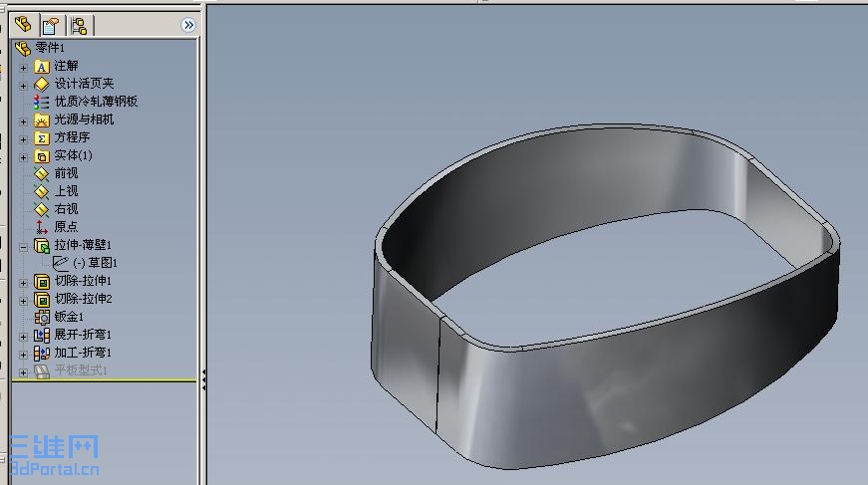The width and height of the screenshot is (868, 485).
Task: Expand the 方程序 equations node
Action: (23, 139)
